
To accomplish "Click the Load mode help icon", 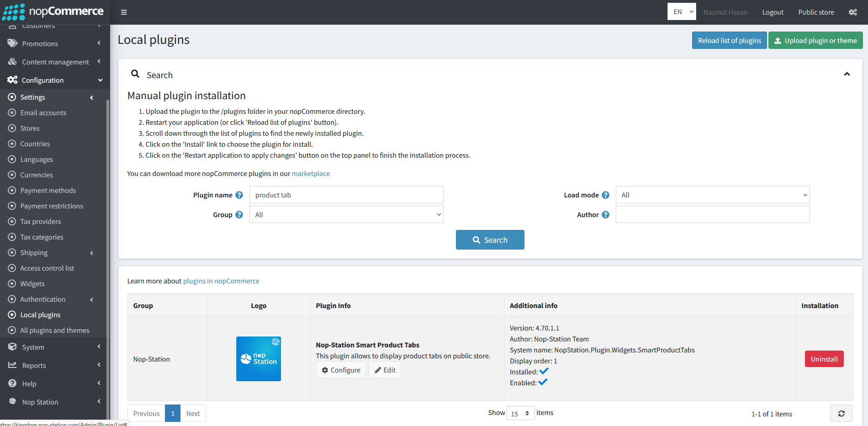I will click(x=605, y=195).
